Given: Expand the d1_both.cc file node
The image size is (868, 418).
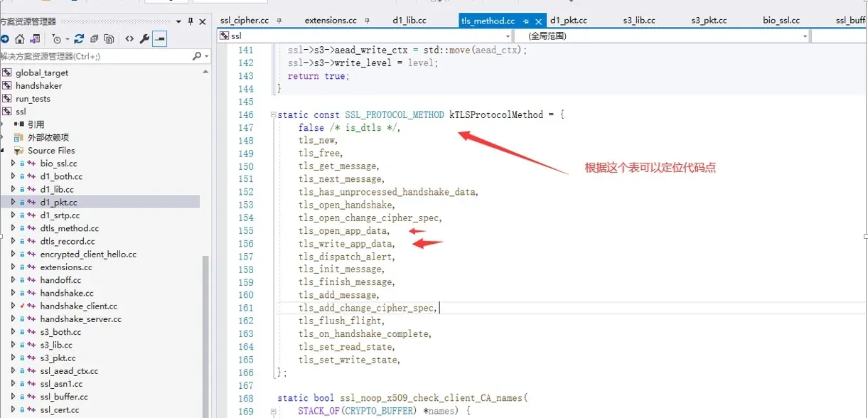Looking at the screenshot, I should click(13, 176).
